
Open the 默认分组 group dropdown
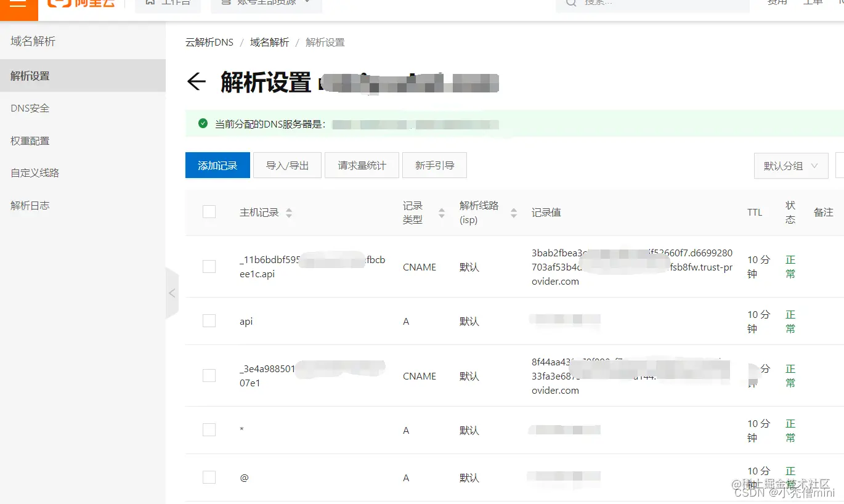point(790,165)
